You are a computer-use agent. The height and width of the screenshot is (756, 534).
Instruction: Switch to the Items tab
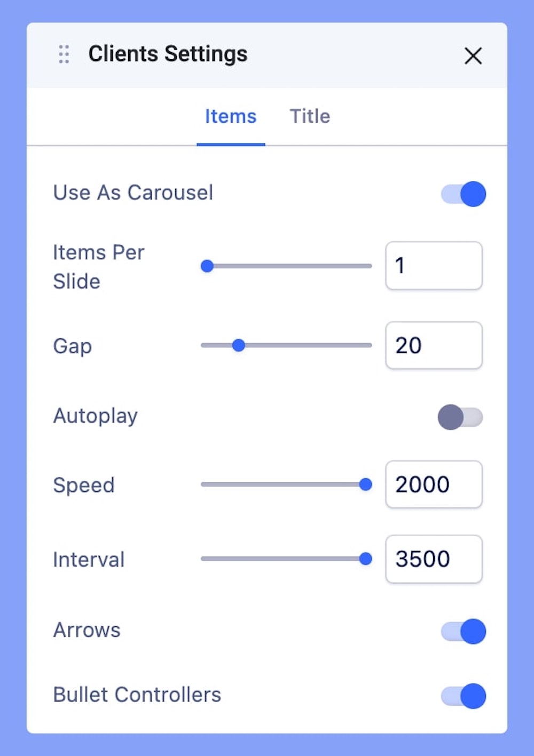coord(231,116)
